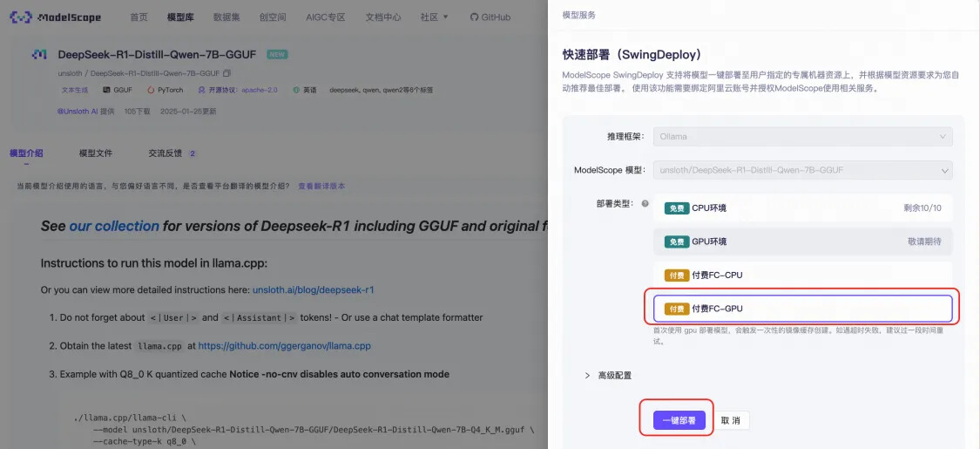Click the '2025-01-25更新' date text
Viewport: 980px width, 449px height.
click(x=188, y=112)
